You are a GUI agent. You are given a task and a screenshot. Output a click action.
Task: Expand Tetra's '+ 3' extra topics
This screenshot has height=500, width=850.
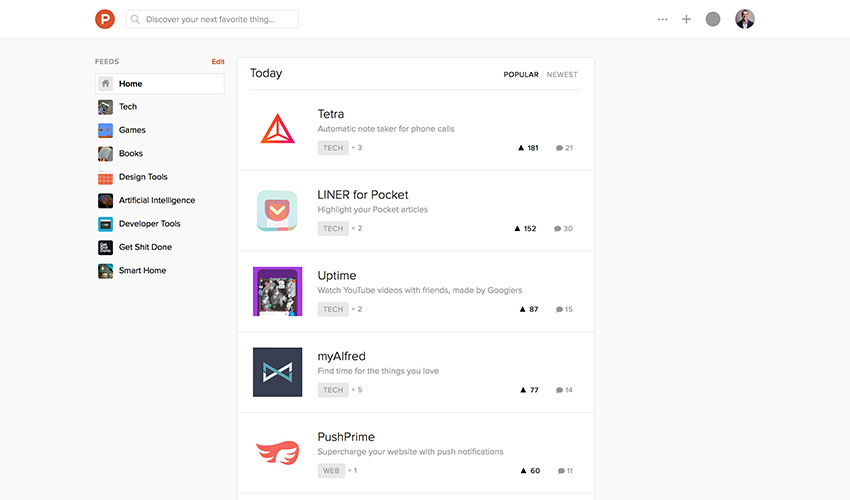coord(357,148)
